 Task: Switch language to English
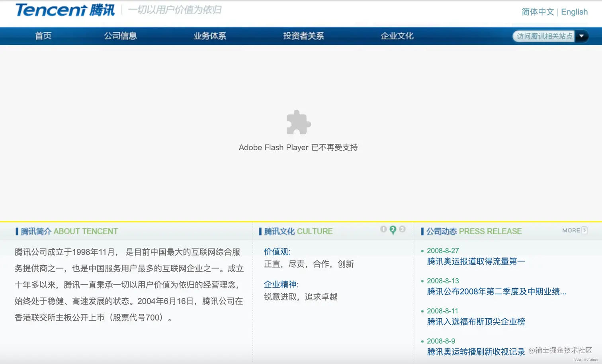[x=574, y=12]
